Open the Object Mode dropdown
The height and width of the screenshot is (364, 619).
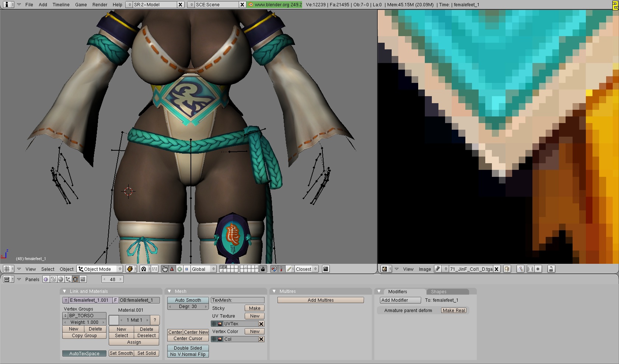click(x=100, y=269)
